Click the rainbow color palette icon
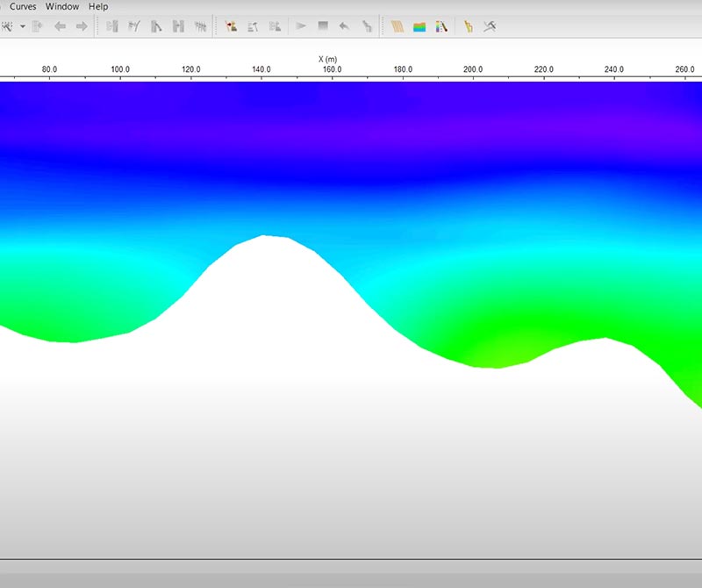This screenshot has width=702, height=588. coord(441,26)
